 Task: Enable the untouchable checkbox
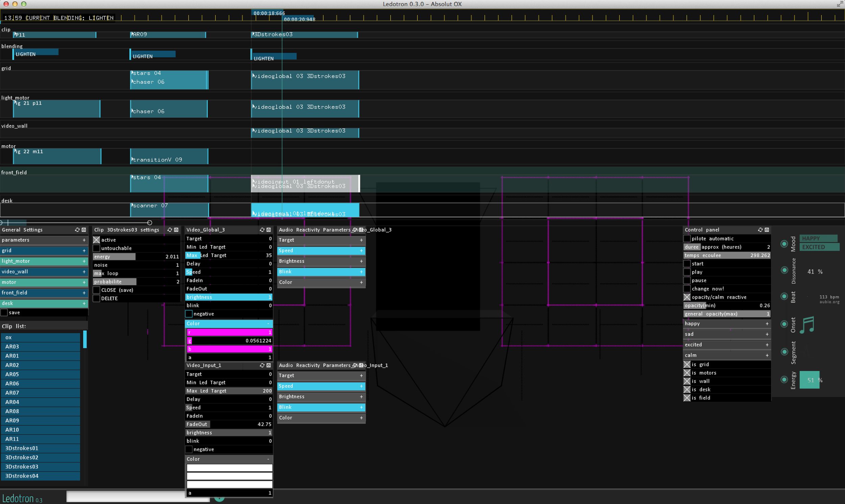pos(96,248)
